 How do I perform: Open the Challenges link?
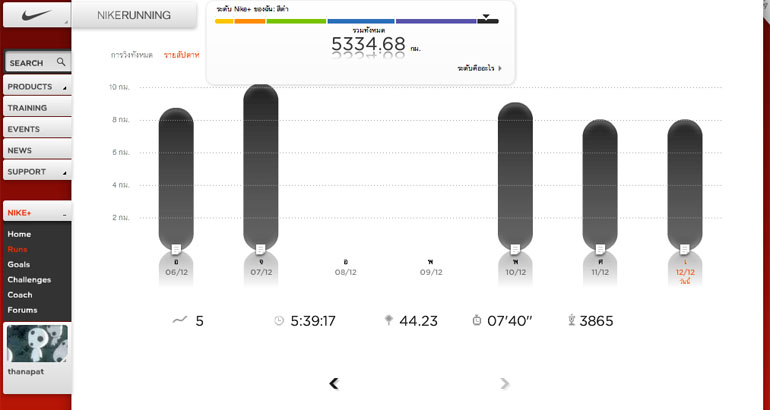29,279
